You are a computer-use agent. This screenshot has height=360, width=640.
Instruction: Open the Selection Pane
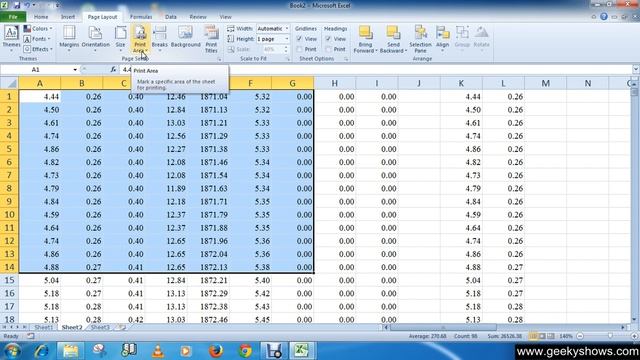420,39
